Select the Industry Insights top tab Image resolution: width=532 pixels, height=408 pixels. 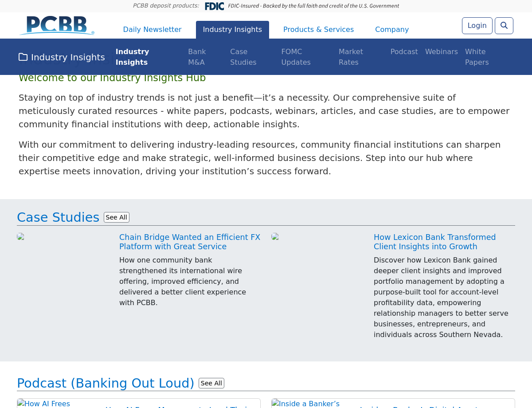(232, 30)
